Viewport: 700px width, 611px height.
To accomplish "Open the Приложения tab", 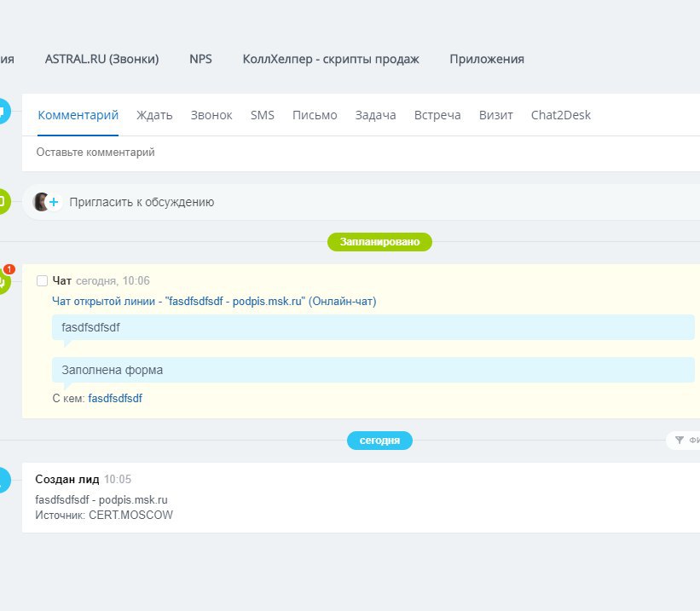I will (x=487, y=59).
